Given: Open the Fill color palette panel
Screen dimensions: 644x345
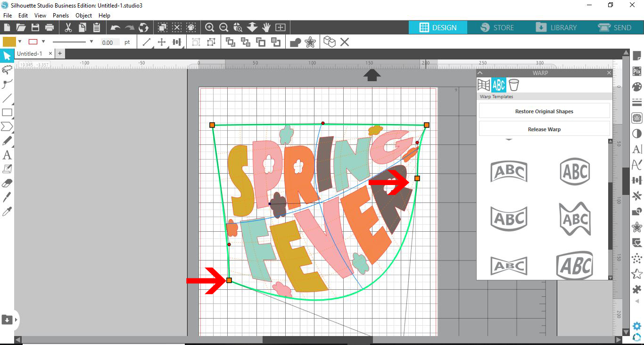Looking at the screenshot, I should click(x=637, y=87).
